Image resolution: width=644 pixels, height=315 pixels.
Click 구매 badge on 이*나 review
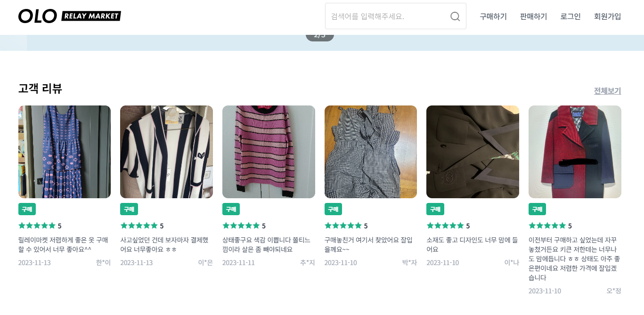(x=435, y=209)
